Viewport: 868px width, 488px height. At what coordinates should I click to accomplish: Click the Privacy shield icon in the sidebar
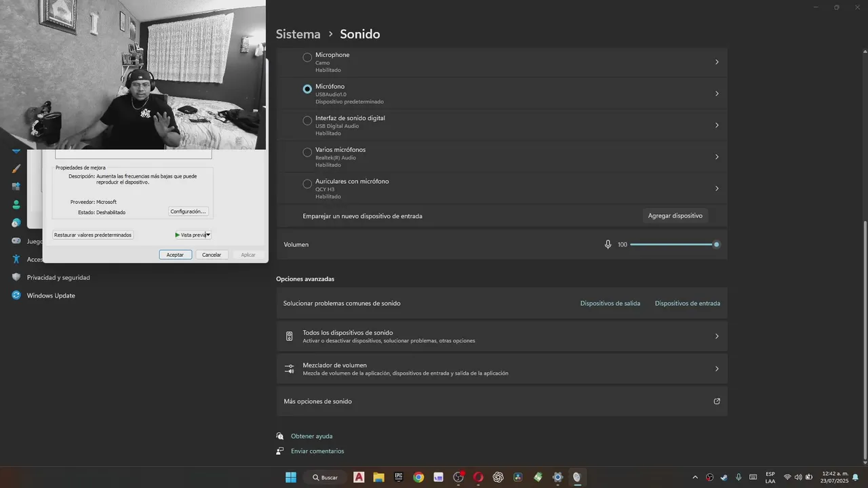[x=16, y=277]
